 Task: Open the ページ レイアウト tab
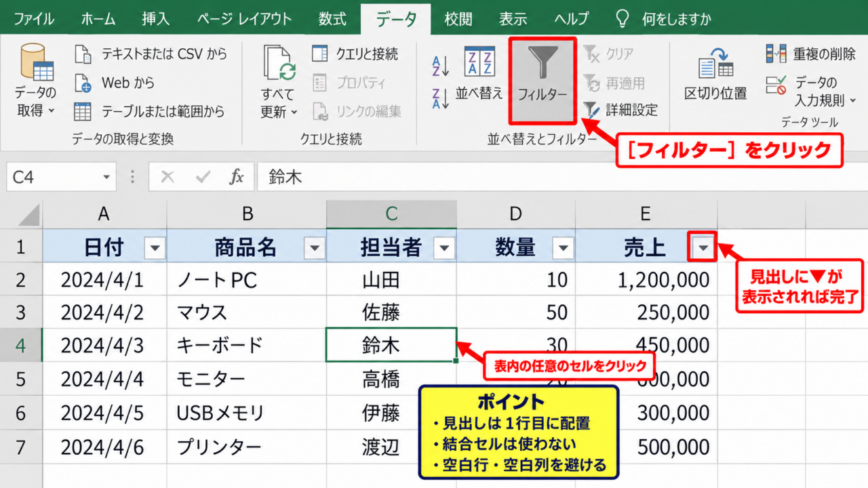click(x=244, y=18)
